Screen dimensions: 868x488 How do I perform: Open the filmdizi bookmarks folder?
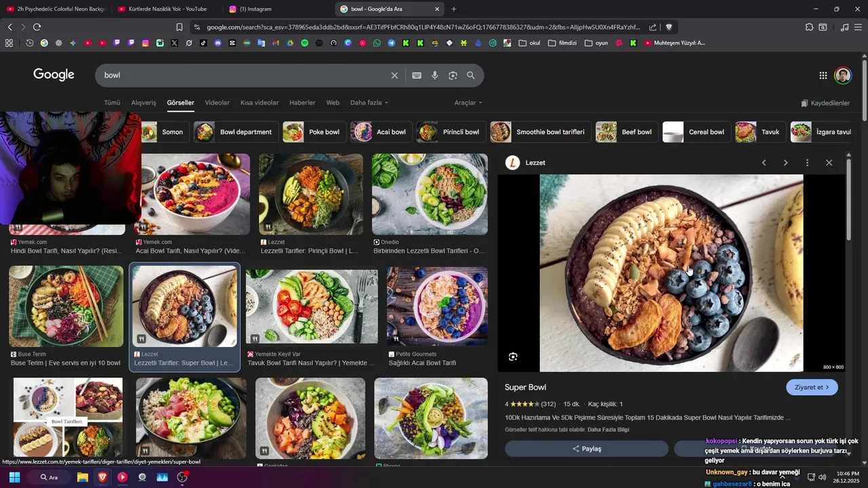click(x=562, y=43)
